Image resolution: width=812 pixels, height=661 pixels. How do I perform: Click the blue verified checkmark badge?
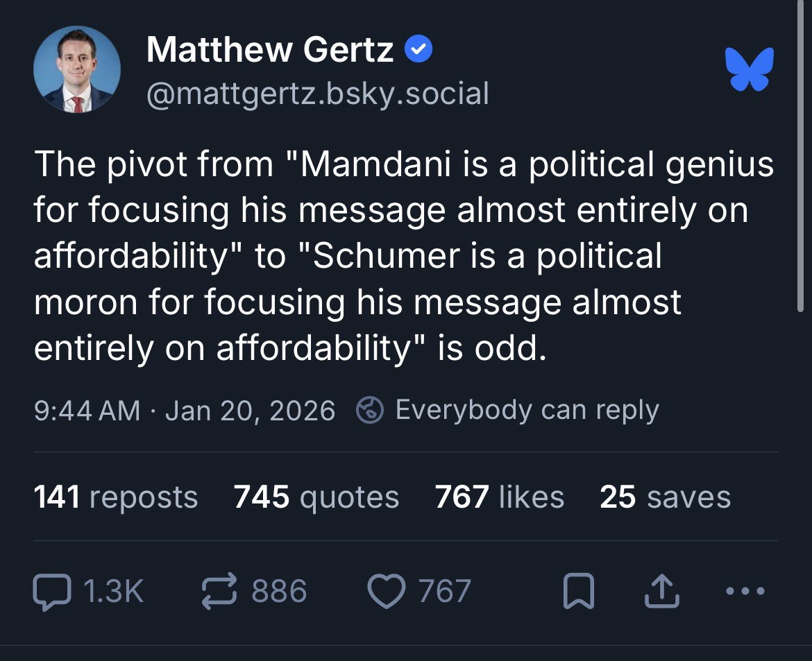point(418,49)
